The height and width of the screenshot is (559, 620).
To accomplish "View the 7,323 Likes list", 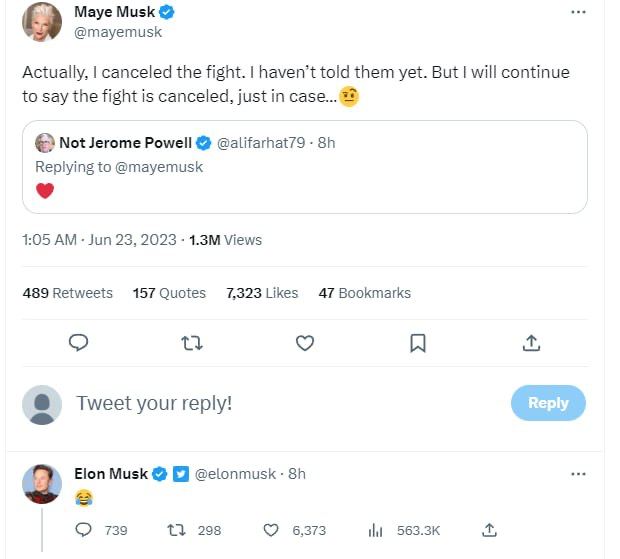I will click(262, 293).
